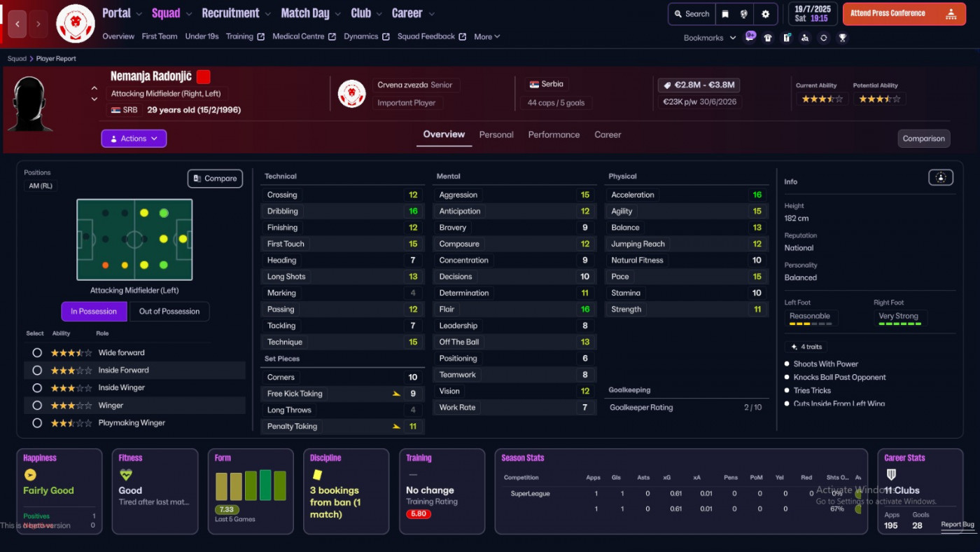Select the Playmaking Winger role radio button
Viewport: 980px width, 552px height.
[37, 423]
